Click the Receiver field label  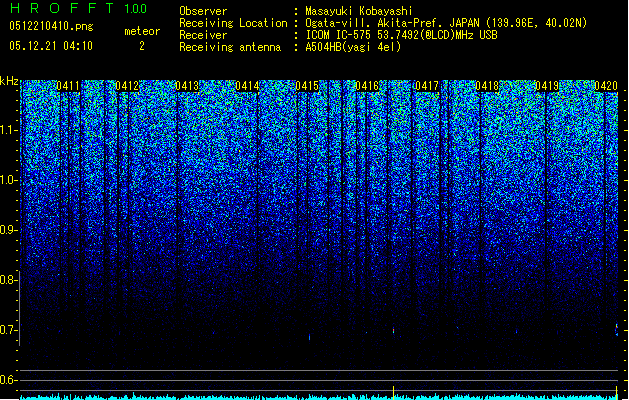pyautogui.click(x=203, y=35)
